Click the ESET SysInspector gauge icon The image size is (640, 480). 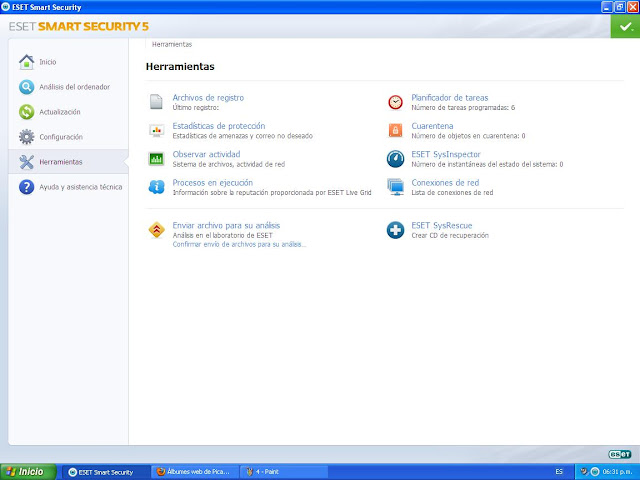coord(395,159)
